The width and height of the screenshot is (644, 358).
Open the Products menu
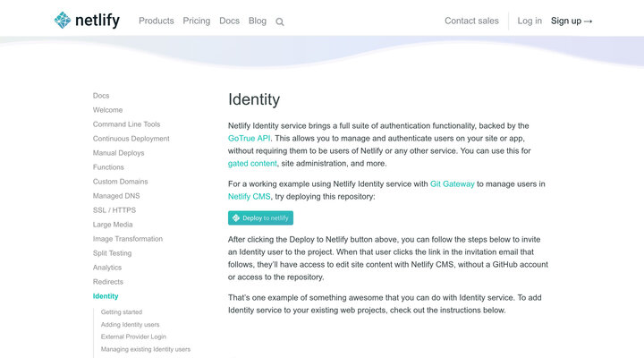pos(156,21)
